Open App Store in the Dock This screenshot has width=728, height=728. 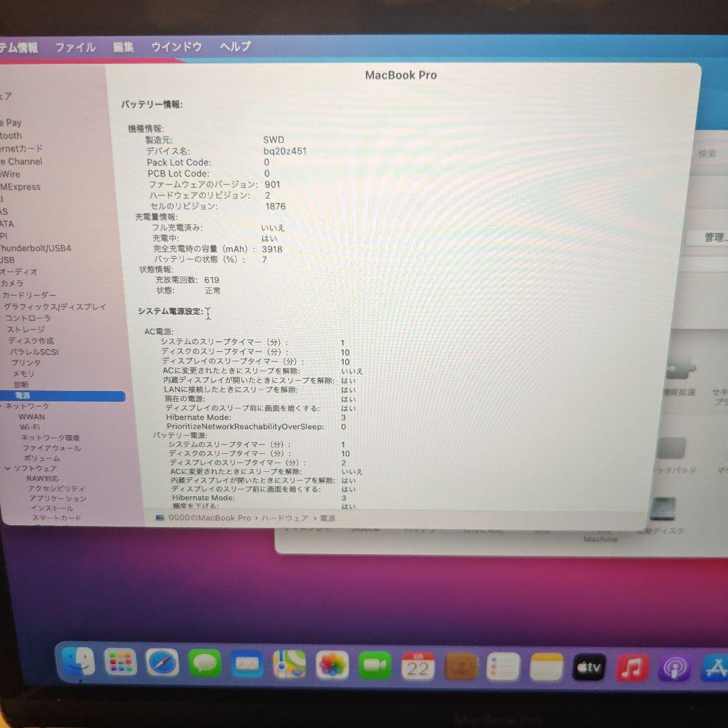pyautogui.click(x=714, y=669)
